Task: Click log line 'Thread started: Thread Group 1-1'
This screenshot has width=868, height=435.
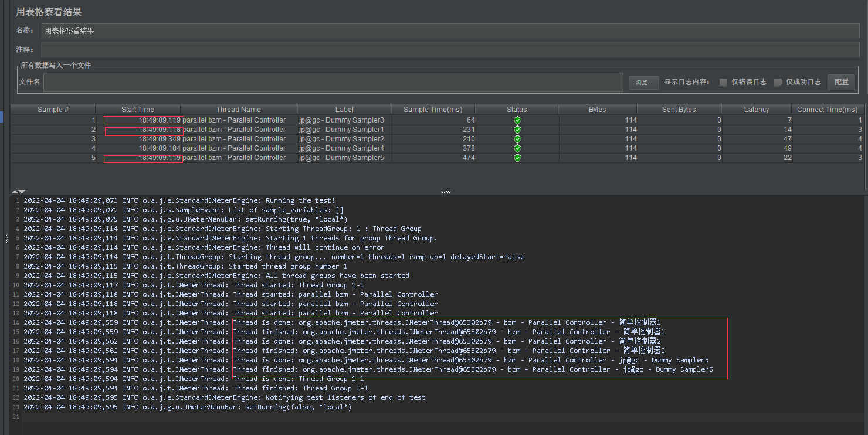Action: click(x=194, y=285)
